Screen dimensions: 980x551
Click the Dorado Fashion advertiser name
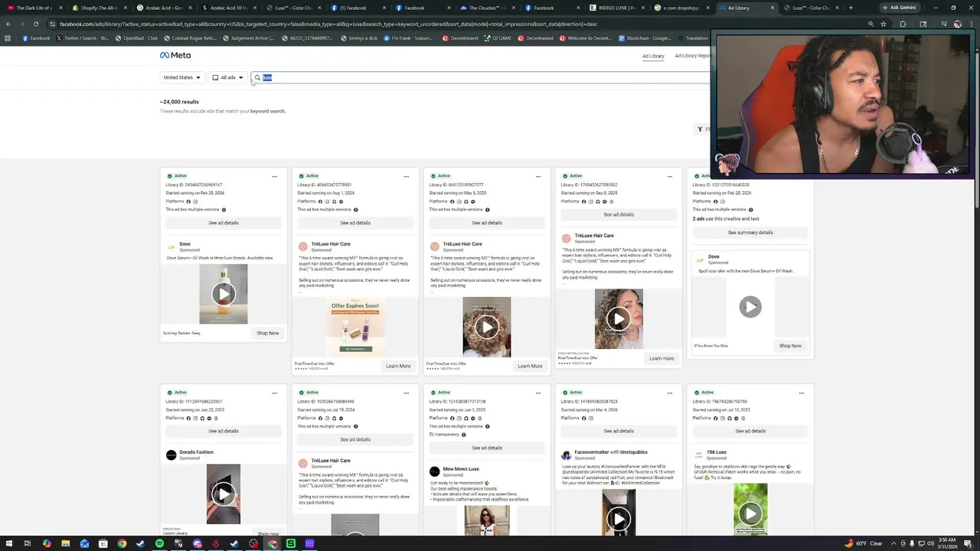pos(196,452)
